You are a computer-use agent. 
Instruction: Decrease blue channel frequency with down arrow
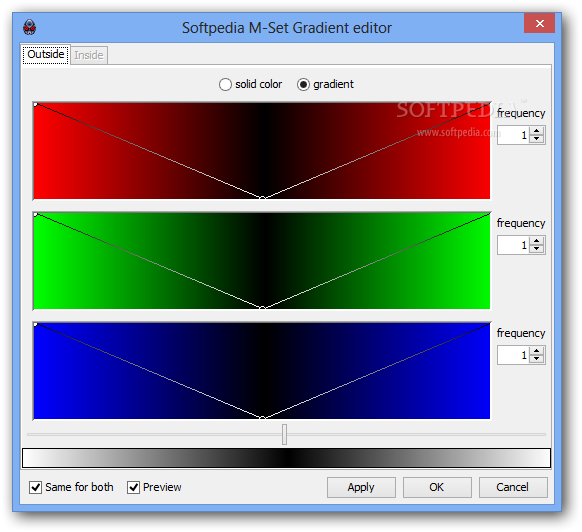pyautogui.click(x=536, y=359)
